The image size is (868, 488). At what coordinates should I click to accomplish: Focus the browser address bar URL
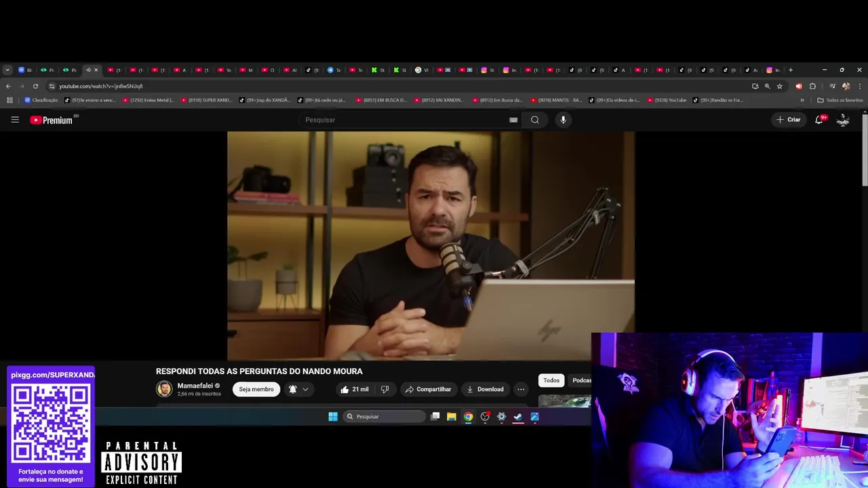[100, 86]
